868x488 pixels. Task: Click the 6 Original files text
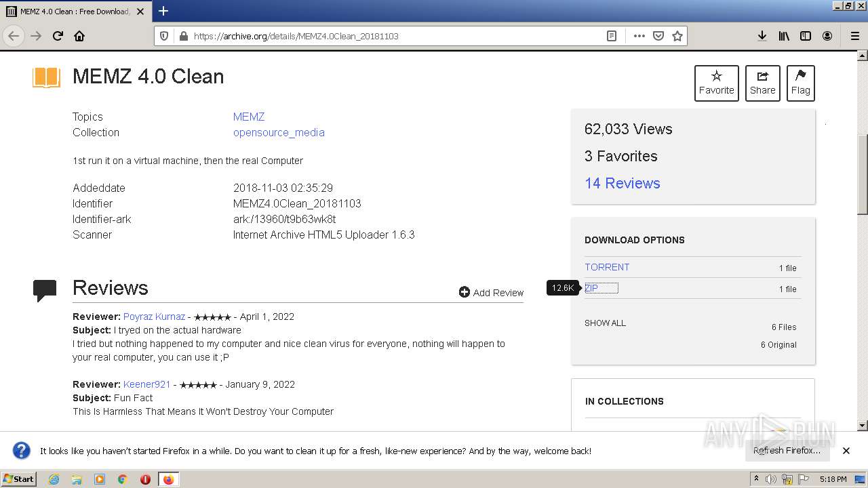pyautogui.click(x=778, y=344)
